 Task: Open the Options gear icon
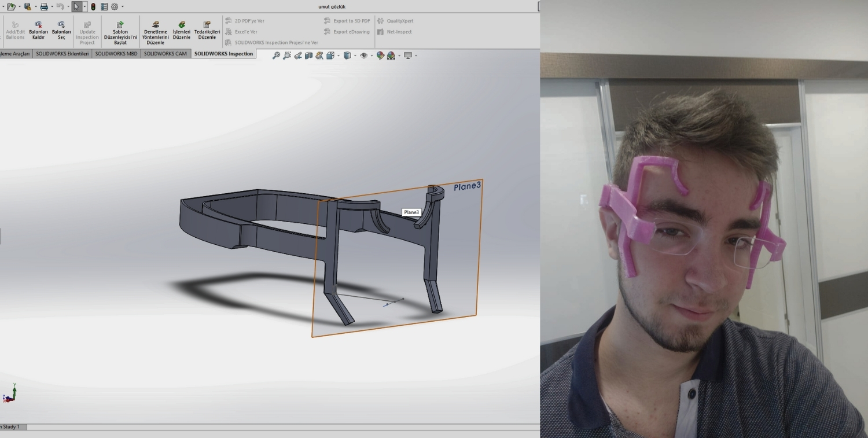(x=115, y=7)
